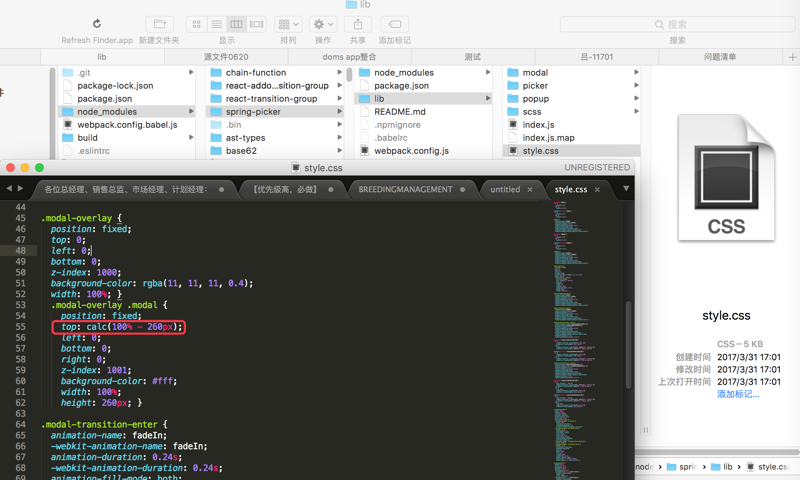Select the spring-picker folder

(x=275, y=111)
